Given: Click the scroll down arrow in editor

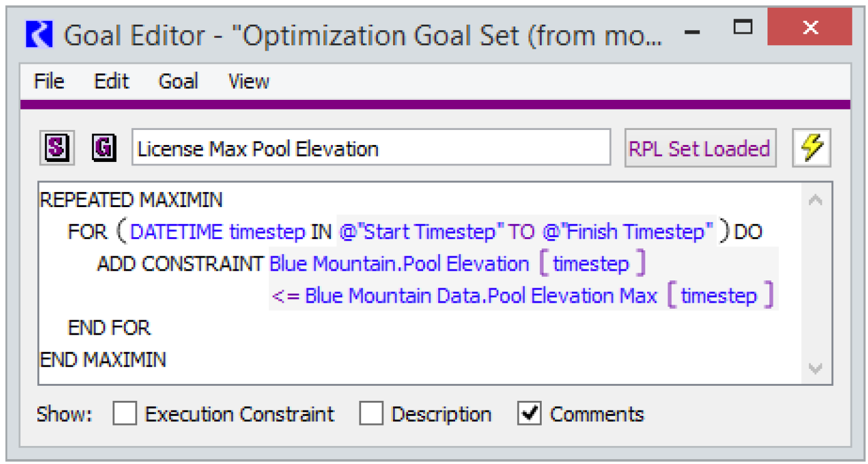Looking at the screenshot, I should (816, 368).
